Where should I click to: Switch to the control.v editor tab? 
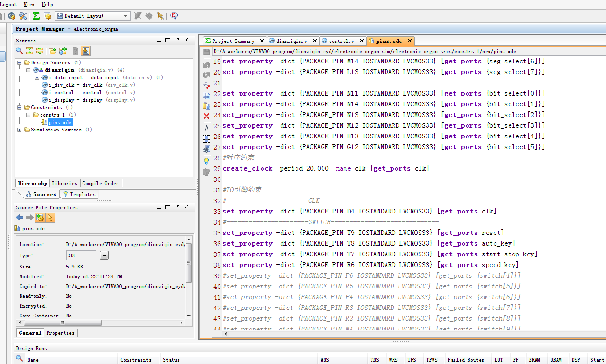point(342,41)
